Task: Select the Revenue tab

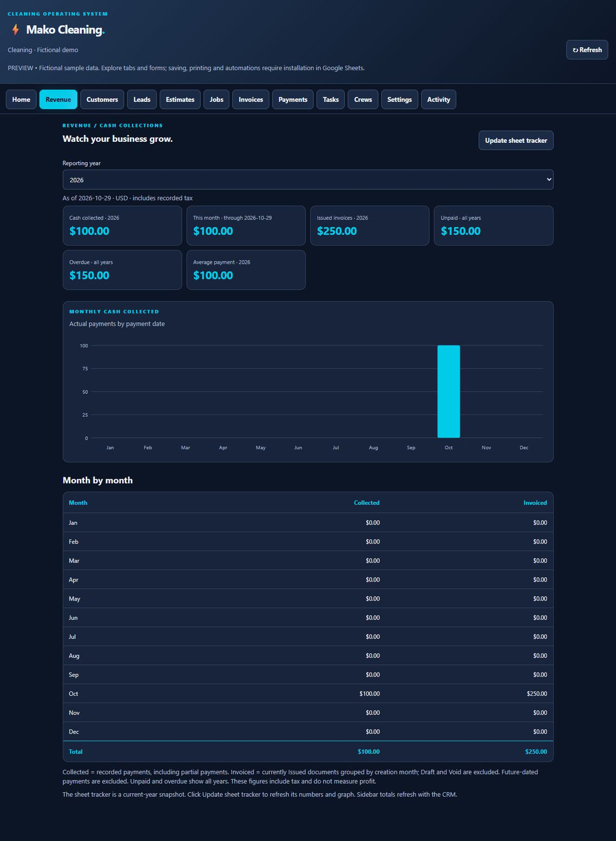Action: pos(59,100)
